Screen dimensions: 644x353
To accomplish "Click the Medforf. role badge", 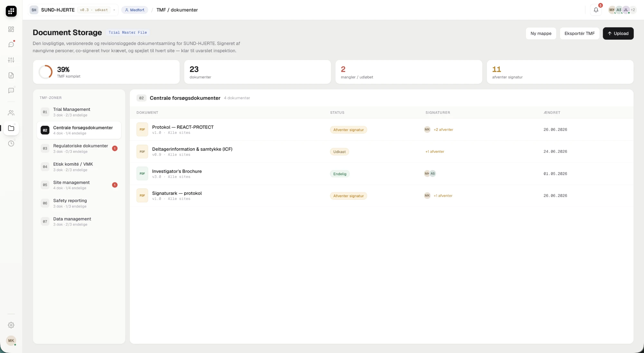I will point(135,10).
